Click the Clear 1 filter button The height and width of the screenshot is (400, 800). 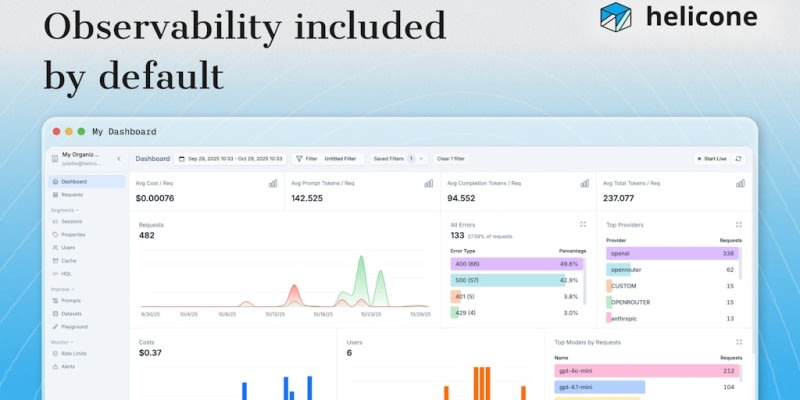point(450,158)
